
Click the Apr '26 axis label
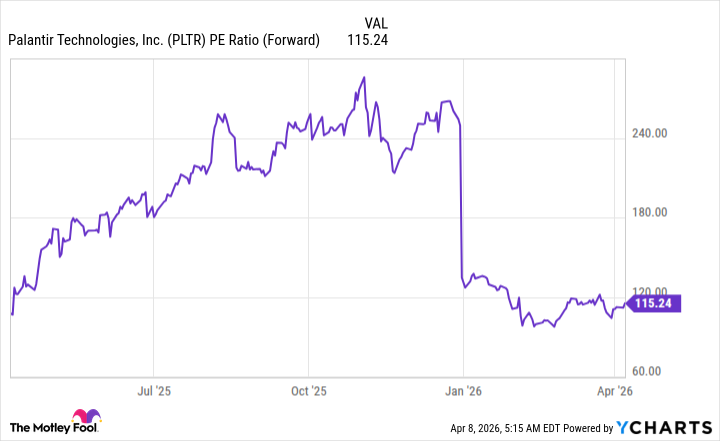point(612,390)
